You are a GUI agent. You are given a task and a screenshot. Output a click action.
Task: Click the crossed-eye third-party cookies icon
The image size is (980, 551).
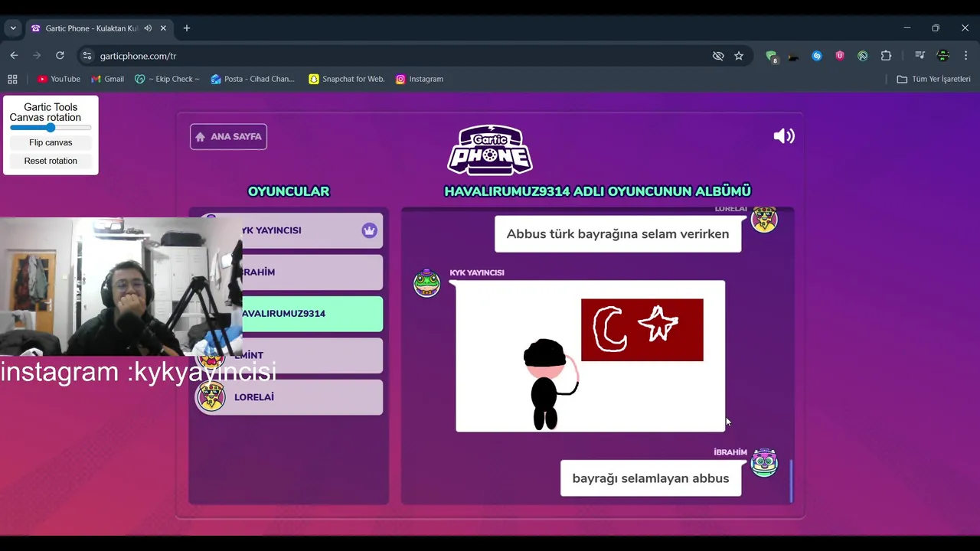tap(718, 56)
